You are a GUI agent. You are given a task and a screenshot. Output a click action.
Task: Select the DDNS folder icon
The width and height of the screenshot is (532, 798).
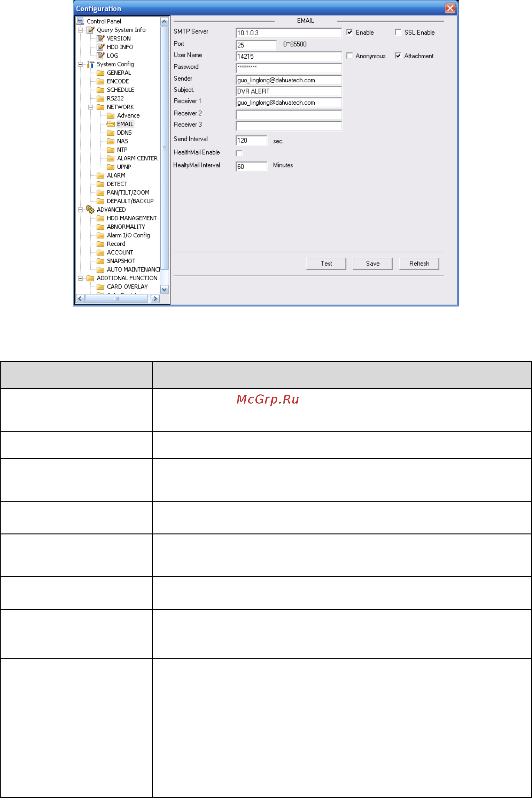111,133
